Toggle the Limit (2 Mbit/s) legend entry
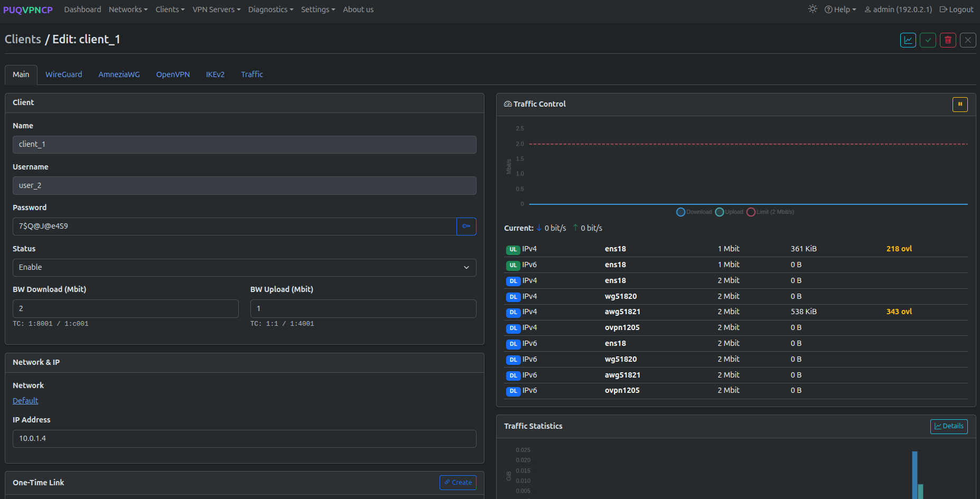 click(x=770, y=212)
